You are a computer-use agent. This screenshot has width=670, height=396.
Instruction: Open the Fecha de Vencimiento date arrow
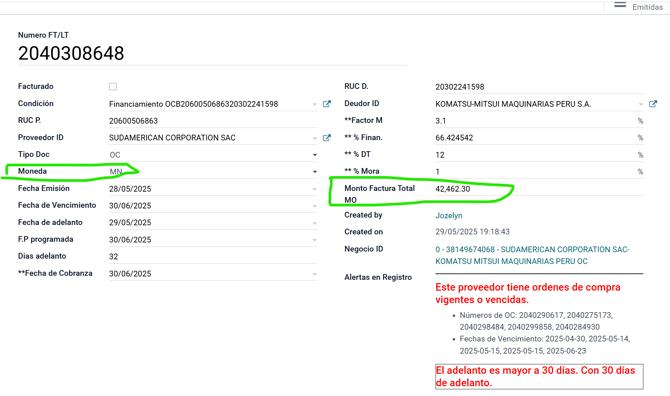click(x=314, y=206)
